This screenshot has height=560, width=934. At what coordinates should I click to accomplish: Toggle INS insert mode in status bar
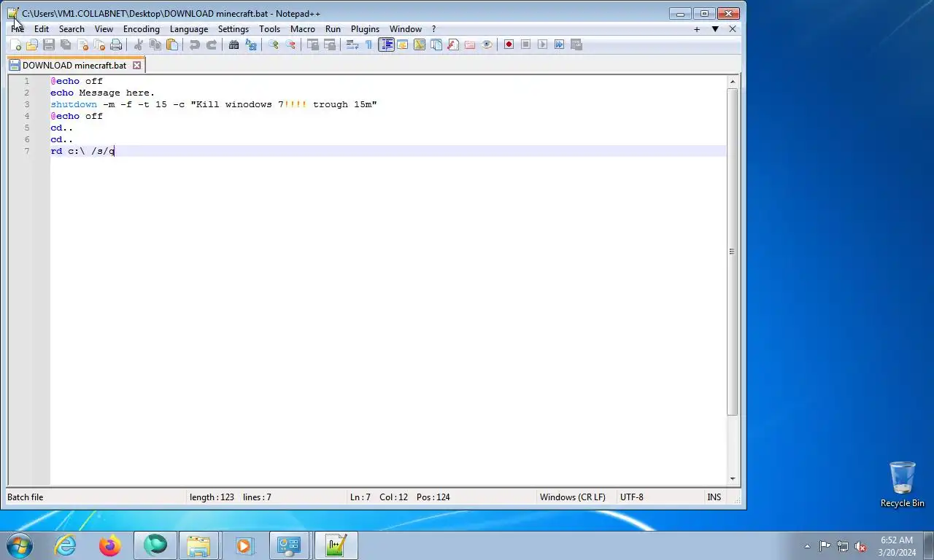tap(714, 497)
